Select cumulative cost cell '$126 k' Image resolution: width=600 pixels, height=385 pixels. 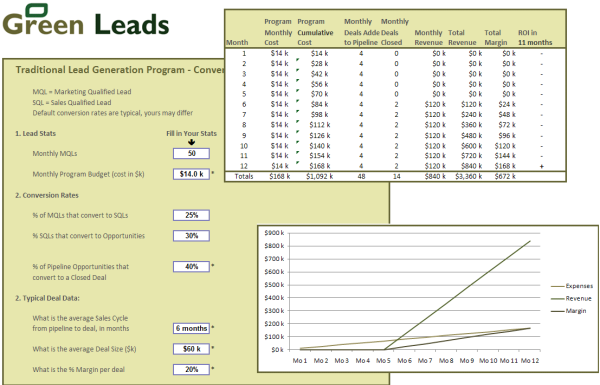[320, 135]
